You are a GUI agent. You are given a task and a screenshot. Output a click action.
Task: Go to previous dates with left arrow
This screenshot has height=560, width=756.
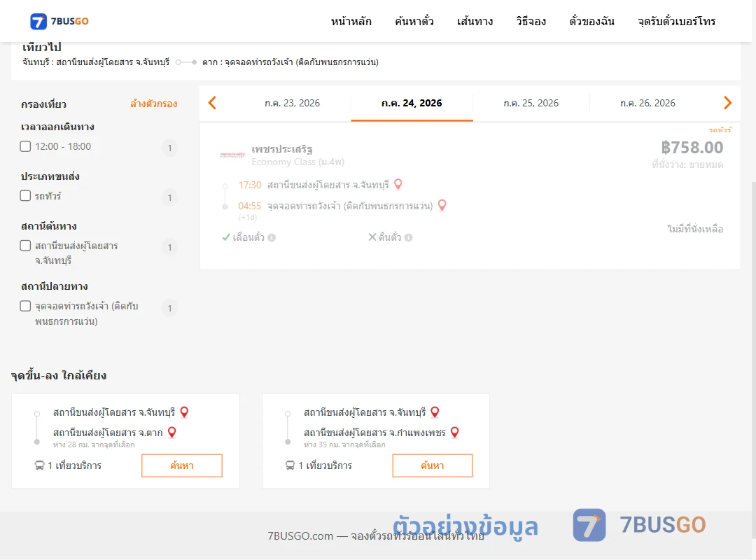[x=212, y=103]
